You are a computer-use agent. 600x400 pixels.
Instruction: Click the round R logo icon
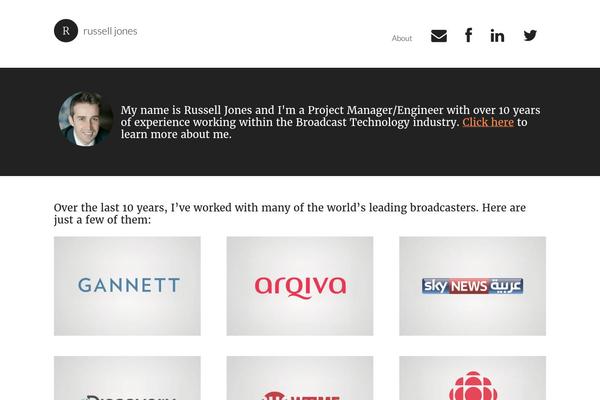tap(66, 31)
